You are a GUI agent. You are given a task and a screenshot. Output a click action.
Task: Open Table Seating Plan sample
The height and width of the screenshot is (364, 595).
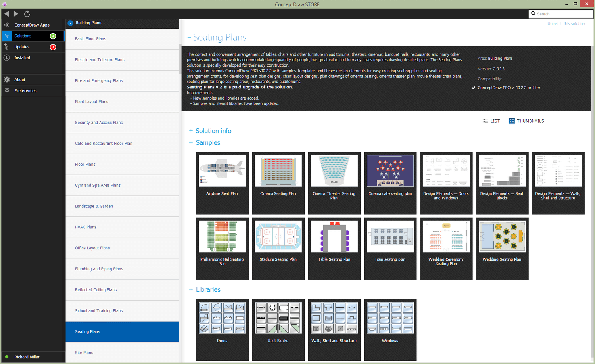(334, 249)
